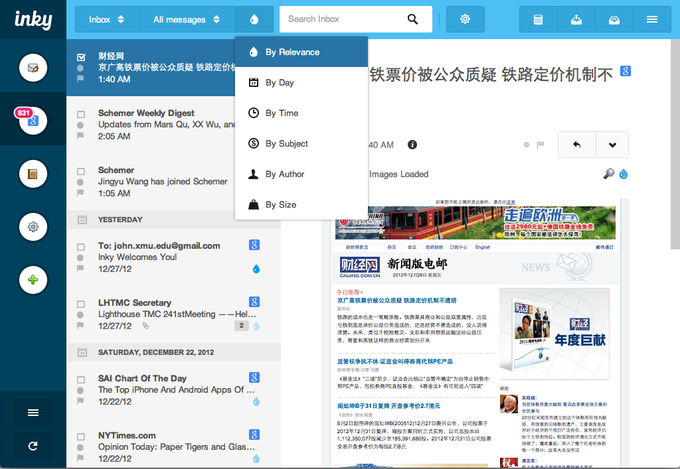Click the gear settings button in top toolbar

(x=464, y=19)
